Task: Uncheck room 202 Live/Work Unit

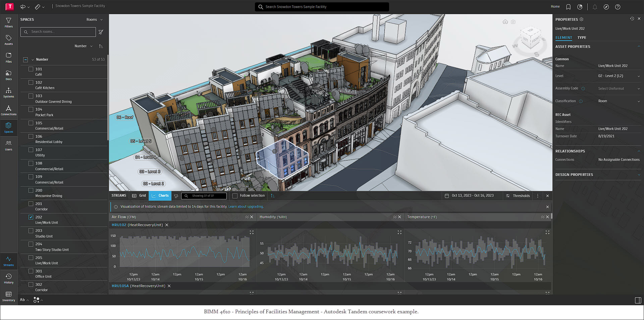Action: [x=31, y=217]
